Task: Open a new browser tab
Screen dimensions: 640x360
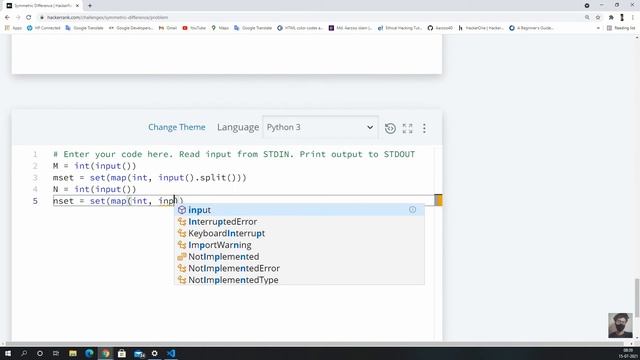Action: point(90,6)
